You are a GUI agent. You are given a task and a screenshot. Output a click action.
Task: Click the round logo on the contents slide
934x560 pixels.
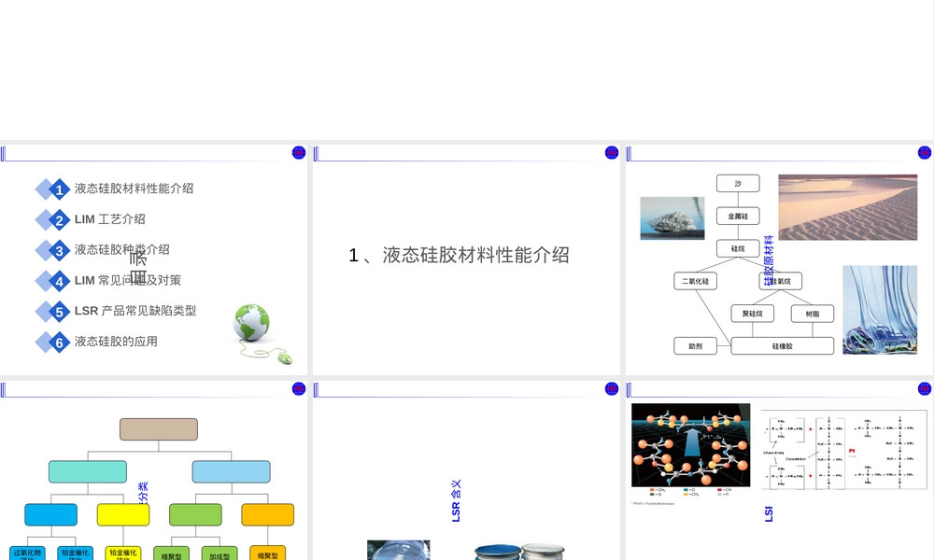[x=299, y=153]
